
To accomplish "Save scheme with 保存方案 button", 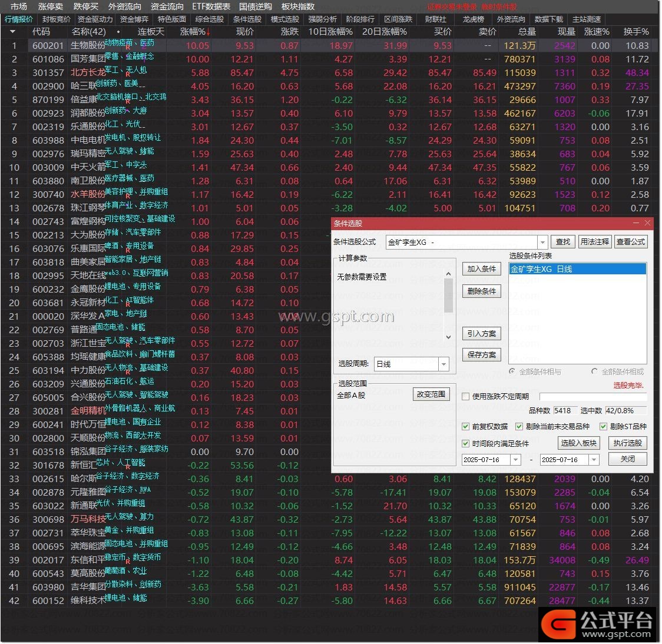I will coord(481,355).
